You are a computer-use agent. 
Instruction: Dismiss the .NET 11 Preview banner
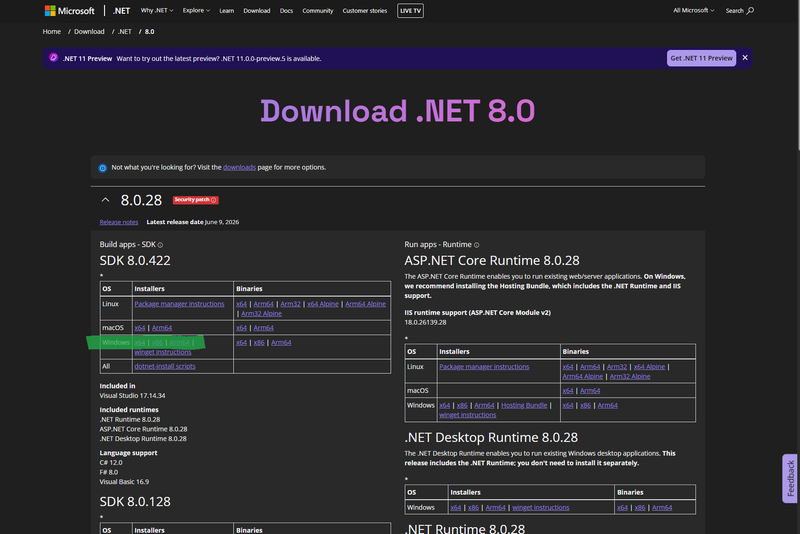[745, 58]
